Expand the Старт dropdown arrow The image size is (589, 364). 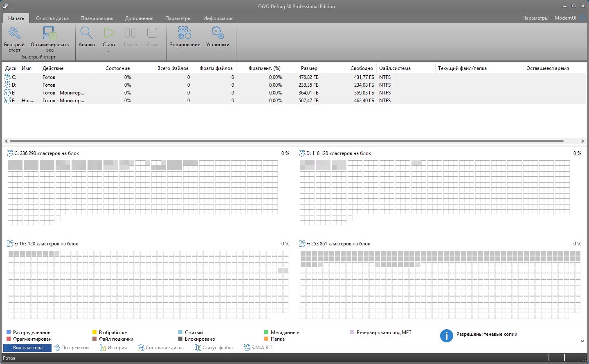109,52
